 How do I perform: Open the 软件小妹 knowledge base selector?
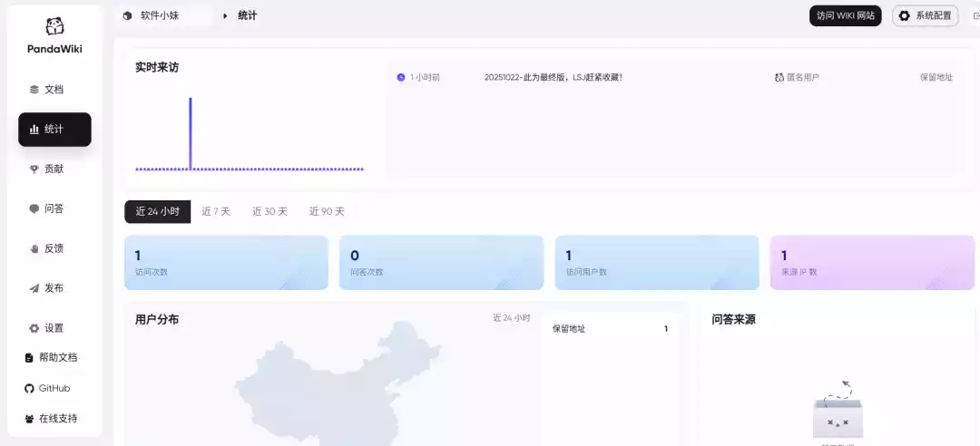point(166,15)
